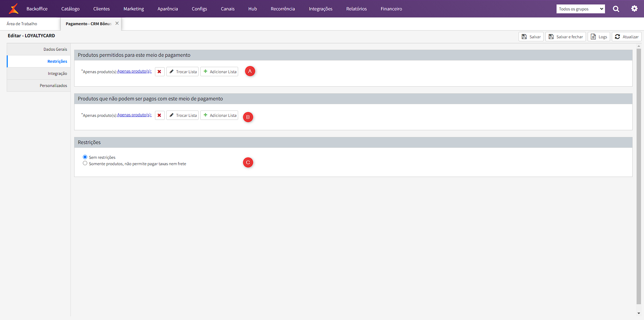Close the Pagamento - CRM Bônus tab

pyautogui.click(x=117, y=24)
